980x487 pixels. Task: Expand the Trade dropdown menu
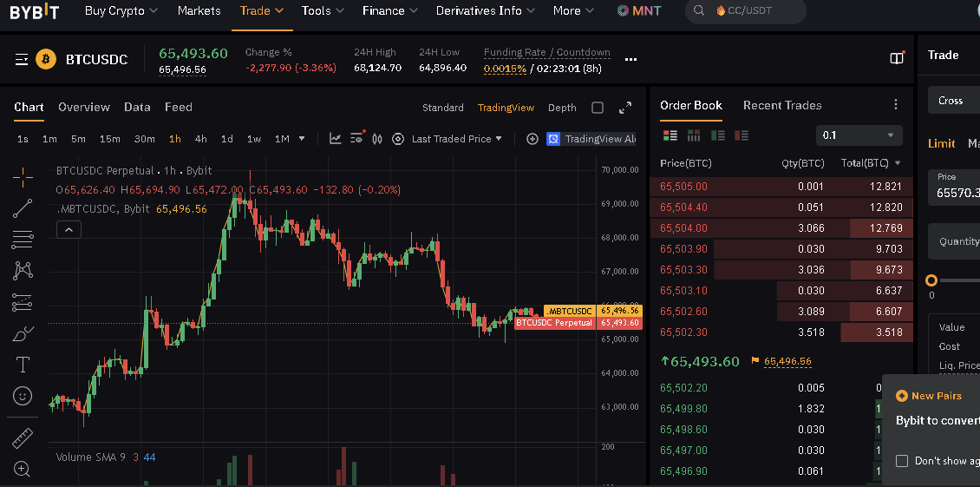click(262, 10)
